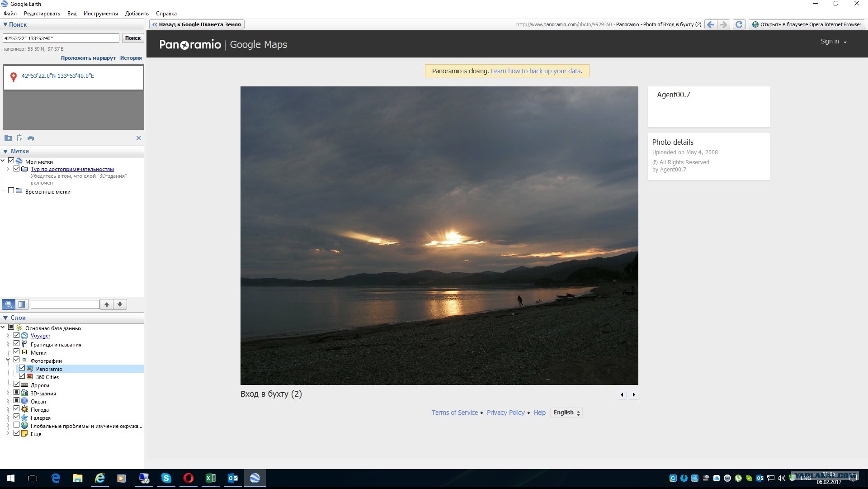Reload the Panoramio page
The width and height of the screenshot is (868, 489).
[739, 24]
